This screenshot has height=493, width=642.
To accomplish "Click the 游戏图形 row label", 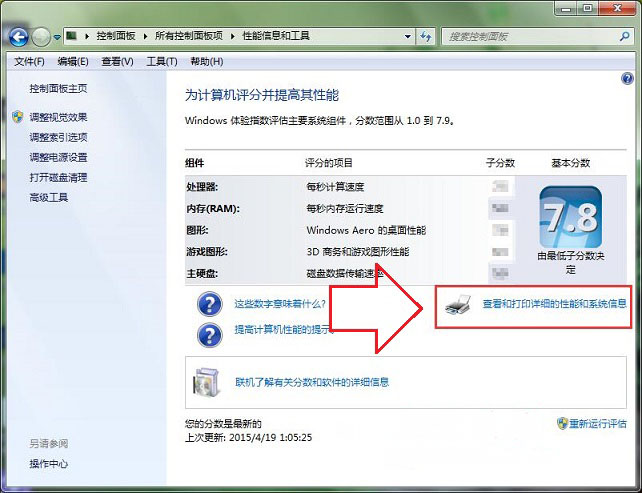I will (207, 251).
